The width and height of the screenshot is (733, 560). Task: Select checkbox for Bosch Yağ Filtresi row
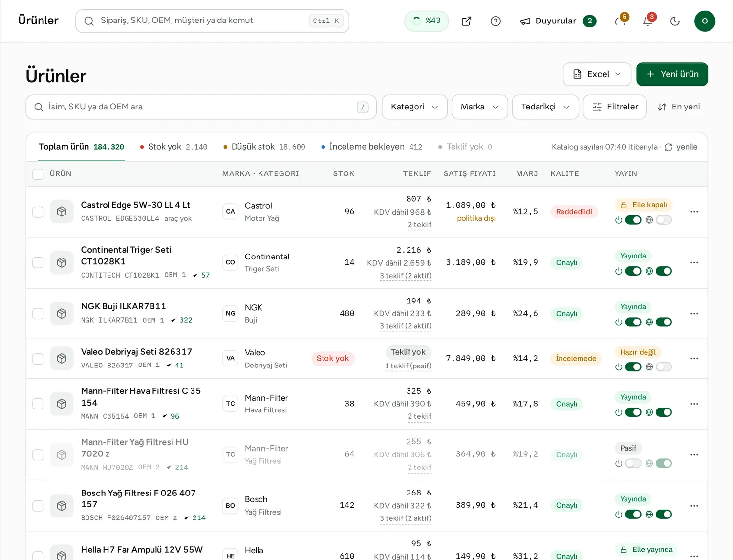38,505
